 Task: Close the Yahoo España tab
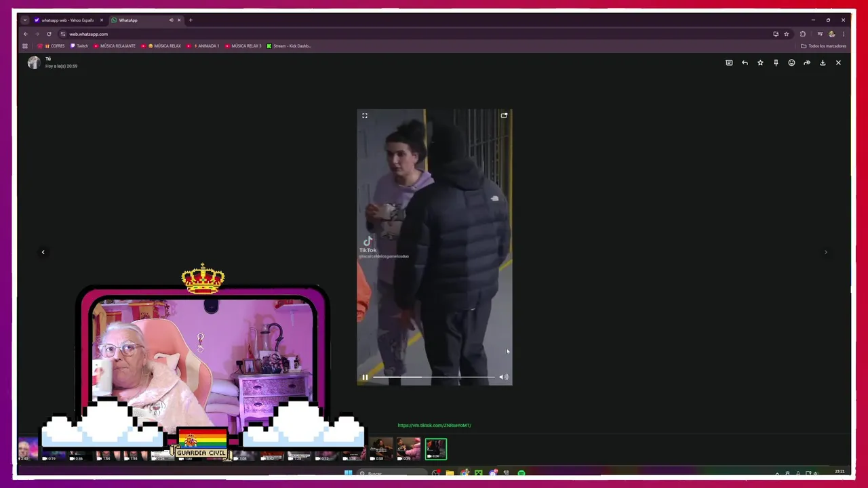102,20
